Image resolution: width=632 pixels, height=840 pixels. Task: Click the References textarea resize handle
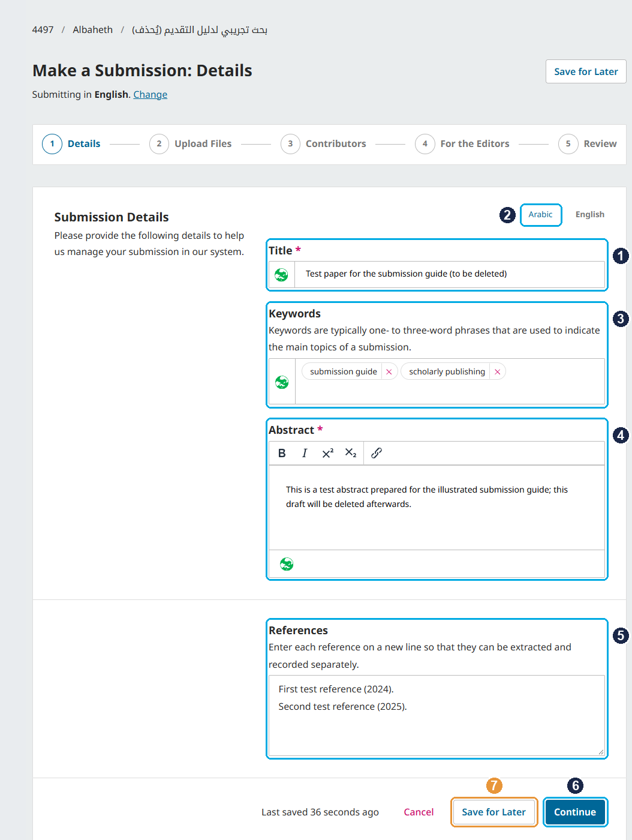(600, 751)
